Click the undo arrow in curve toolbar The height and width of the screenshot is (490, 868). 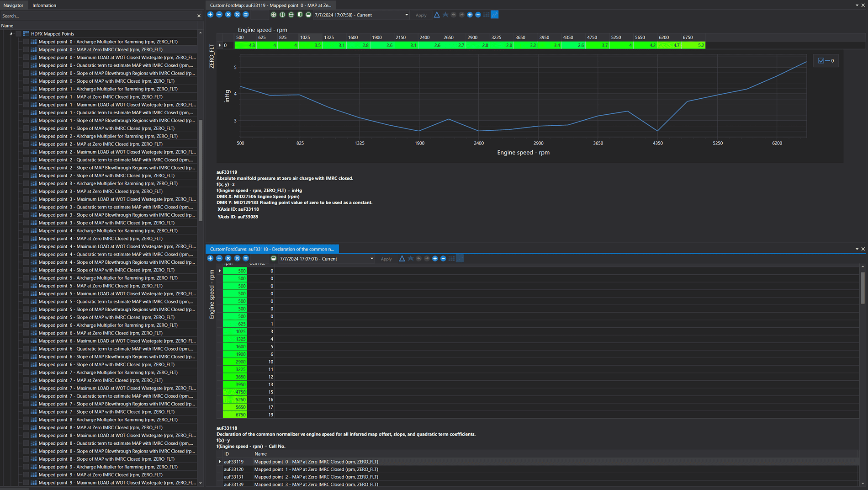(419, 258)
